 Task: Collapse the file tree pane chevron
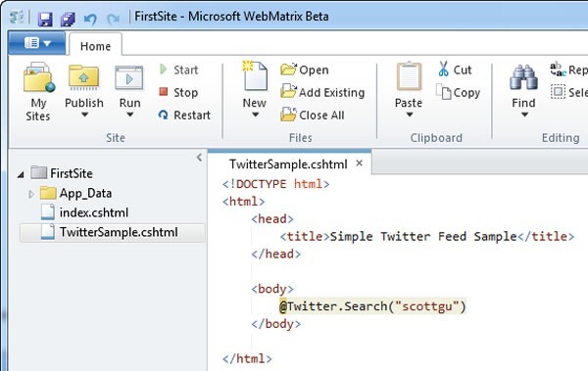pos(199,158)
